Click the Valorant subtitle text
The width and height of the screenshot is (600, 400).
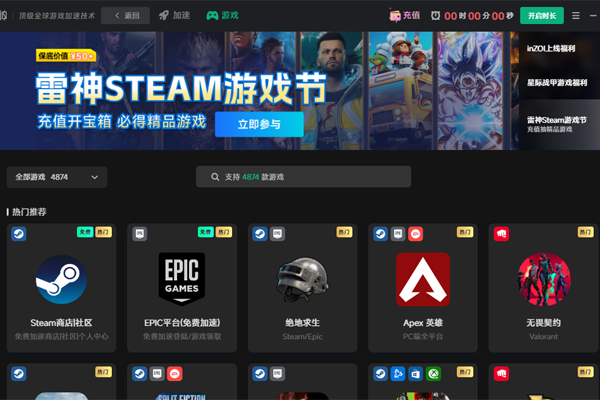(x=543, y=336)
